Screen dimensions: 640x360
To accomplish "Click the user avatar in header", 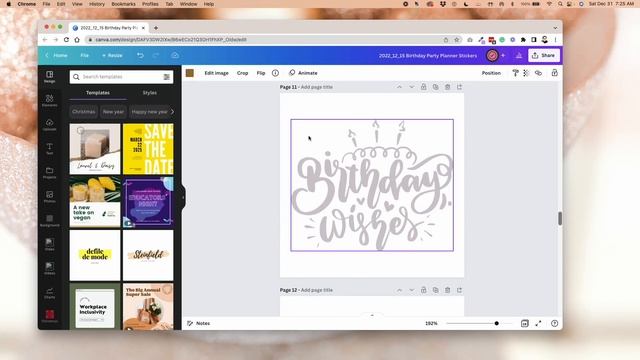I will coord(492,56).
